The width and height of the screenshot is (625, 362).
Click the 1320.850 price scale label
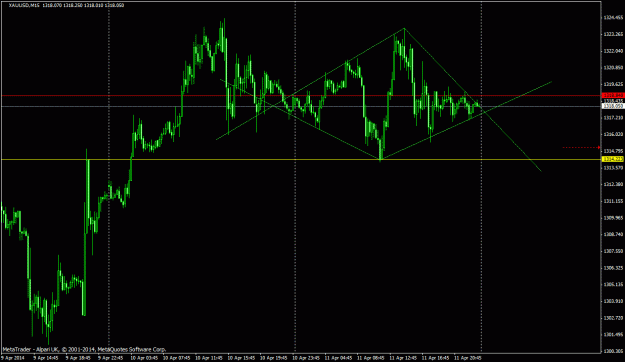click(613, 68)
